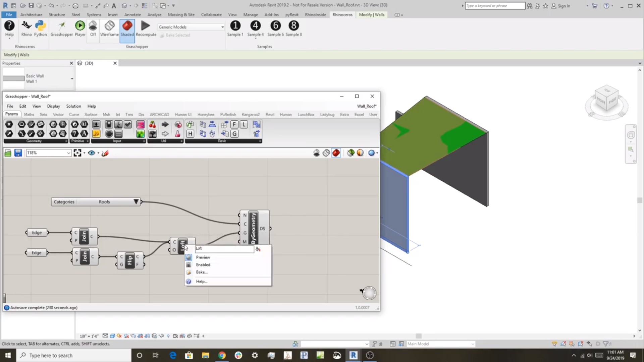
Task: Select the flask util icon
Action: click(178, 134)
